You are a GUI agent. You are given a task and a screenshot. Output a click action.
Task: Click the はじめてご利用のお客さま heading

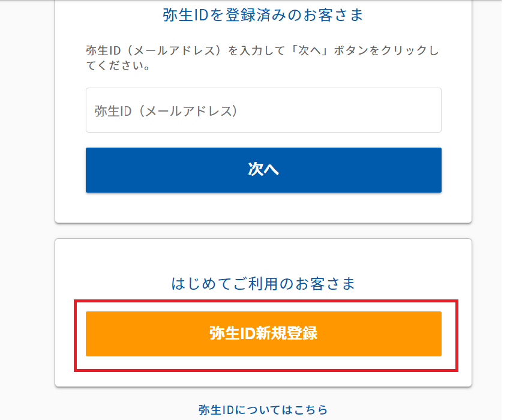point(263,283)
